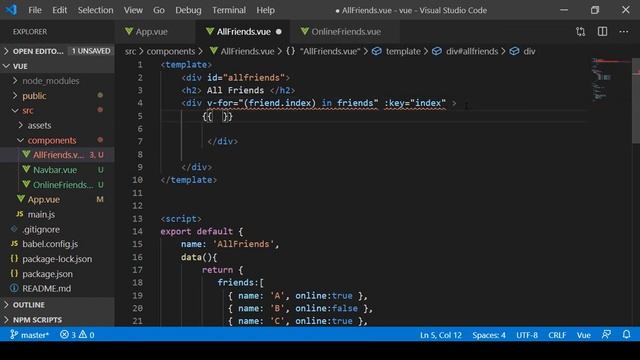Open the .gitignore file
The height and width of the screenshot is (360, 640).
point(57,229)
